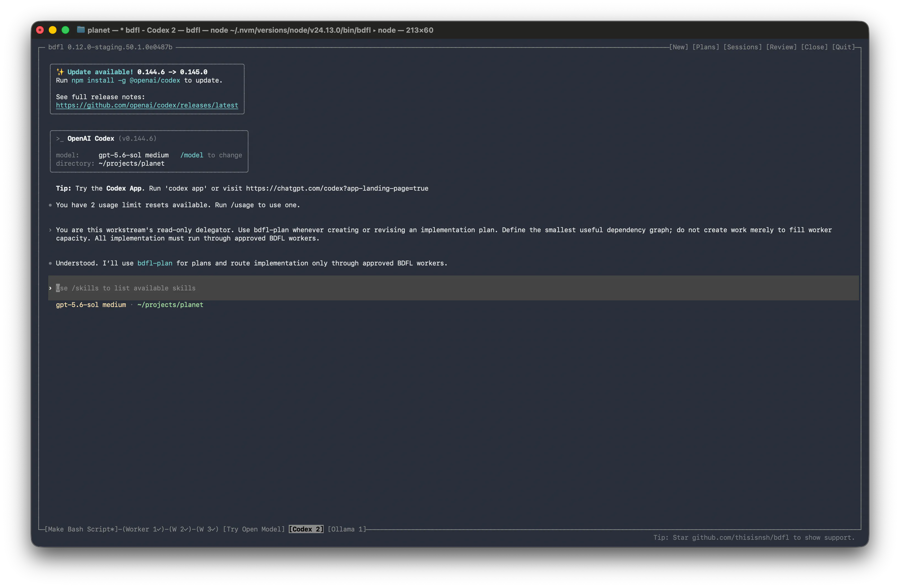900x588 pixels.
Task: Open the [Plans] view
Action: point(706,47)
